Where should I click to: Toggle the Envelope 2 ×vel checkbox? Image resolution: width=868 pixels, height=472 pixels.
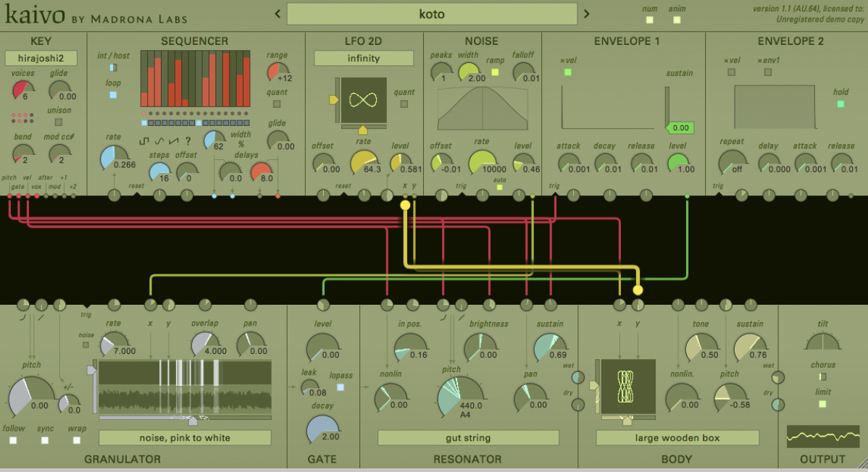click(x=731, y=72)
